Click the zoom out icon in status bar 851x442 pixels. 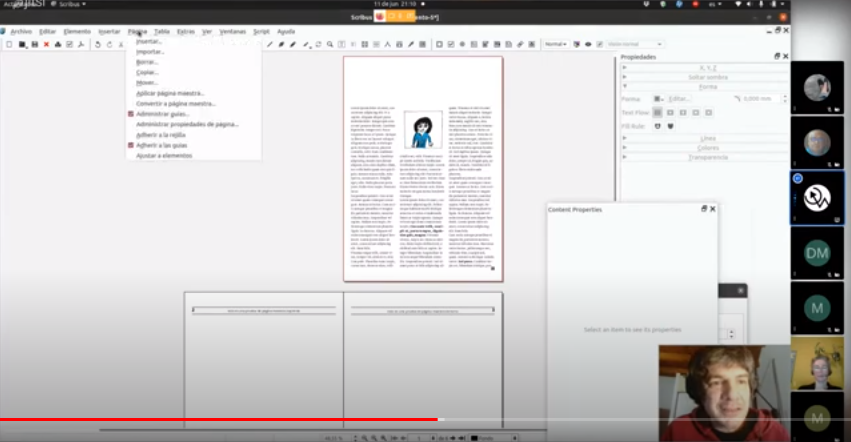click(365, 438)
